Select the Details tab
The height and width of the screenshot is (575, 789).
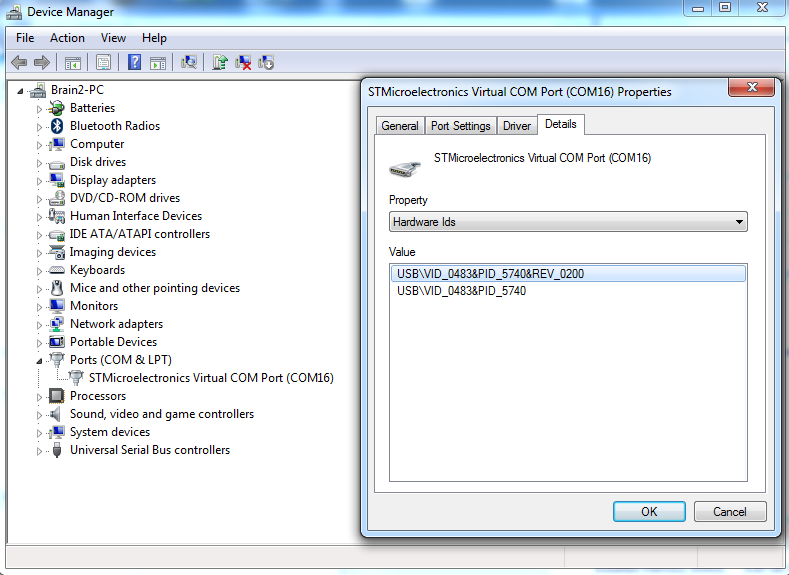[x=561, y=124]
